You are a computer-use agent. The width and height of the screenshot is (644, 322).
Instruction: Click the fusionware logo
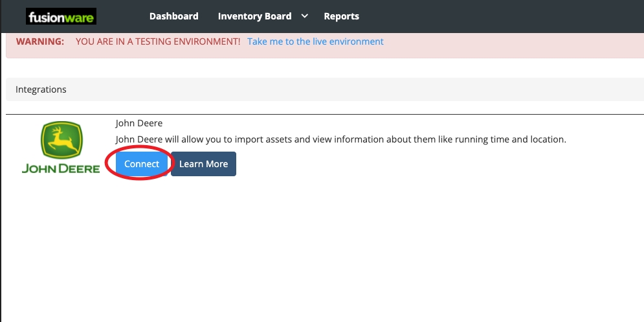(x=61, y=16)
